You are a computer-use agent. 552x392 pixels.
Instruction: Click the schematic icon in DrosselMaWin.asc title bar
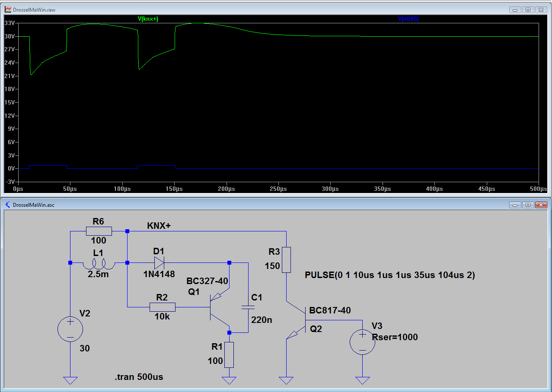pos(8,205)
